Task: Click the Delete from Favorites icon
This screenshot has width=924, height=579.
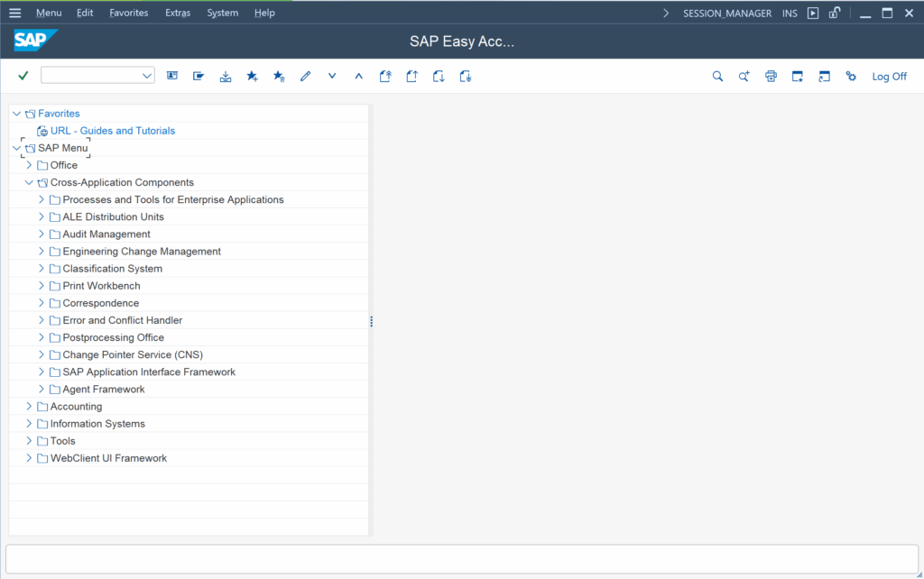Action: click(278, 76)
